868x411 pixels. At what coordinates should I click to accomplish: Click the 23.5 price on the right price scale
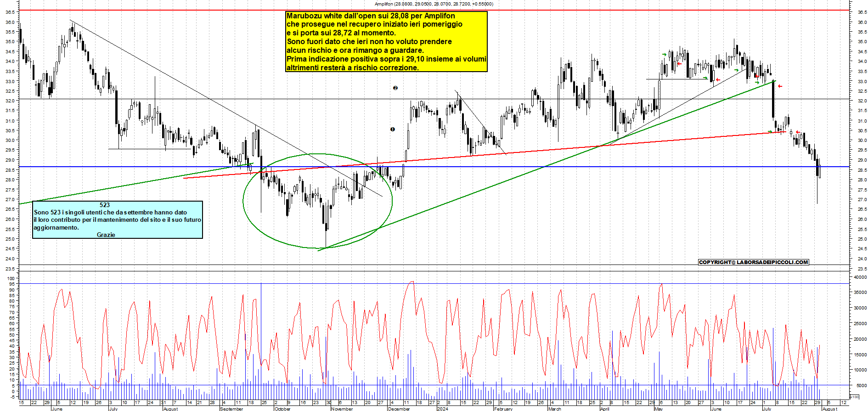(x=862, y=269)
